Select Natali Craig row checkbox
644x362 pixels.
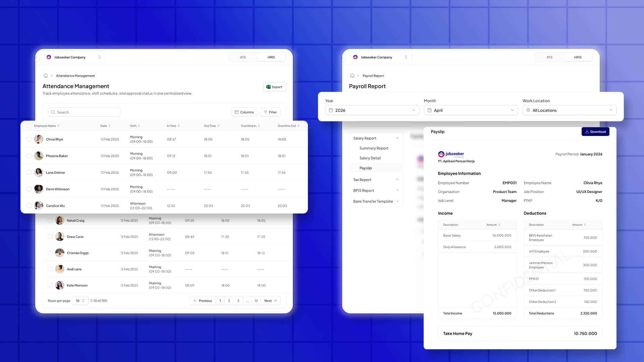pos(50,221)
